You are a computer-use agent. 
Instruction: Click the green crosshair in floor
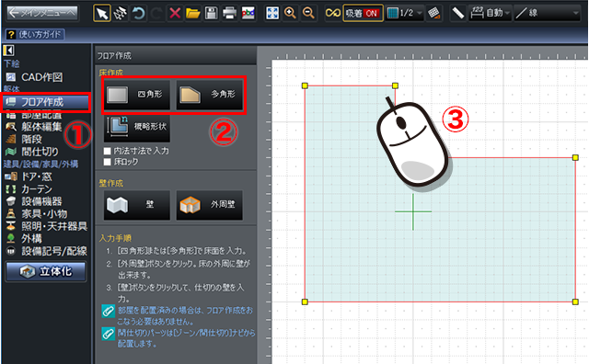(x=413, y=211)
